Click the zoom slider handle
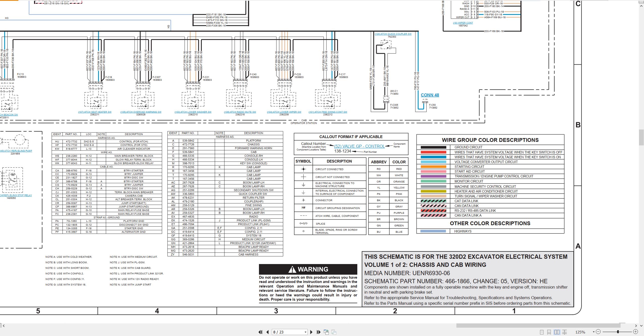Viewport: 644px width, 336px height. click(618, 332)
